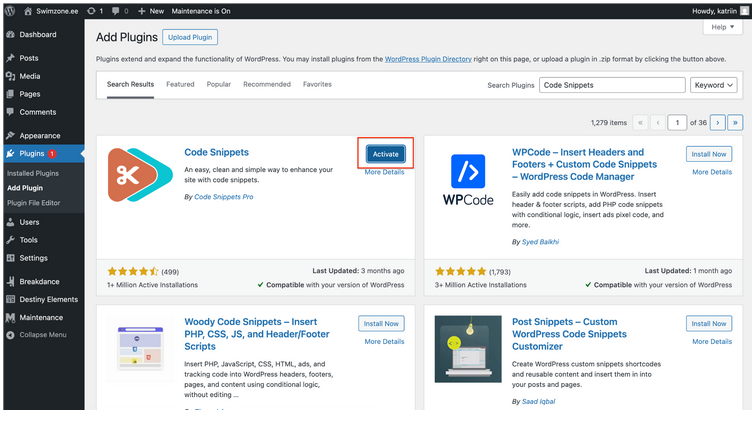Screen dimensions: 753x425
Task: Open the WordPress Plugin Directory link
Action: pos(428,59)
